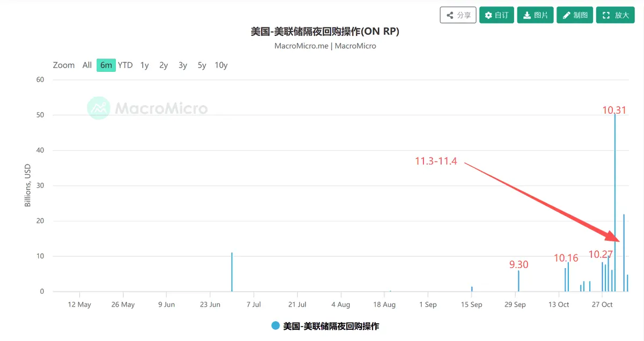Click the tallest bar near 10.31
This screenshot has height=341, width=644.
click(x=615, y=203)
